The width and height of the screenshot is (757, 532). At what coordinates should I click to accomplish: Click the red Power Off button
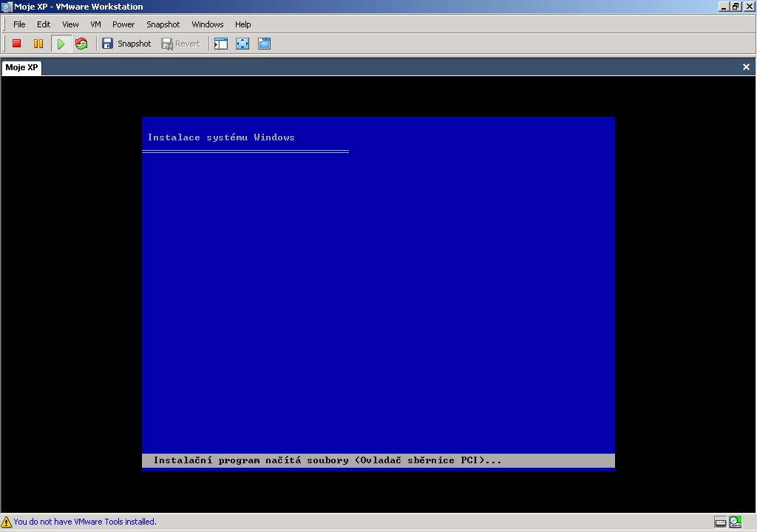pyautogui.click(x=16, y=44)
